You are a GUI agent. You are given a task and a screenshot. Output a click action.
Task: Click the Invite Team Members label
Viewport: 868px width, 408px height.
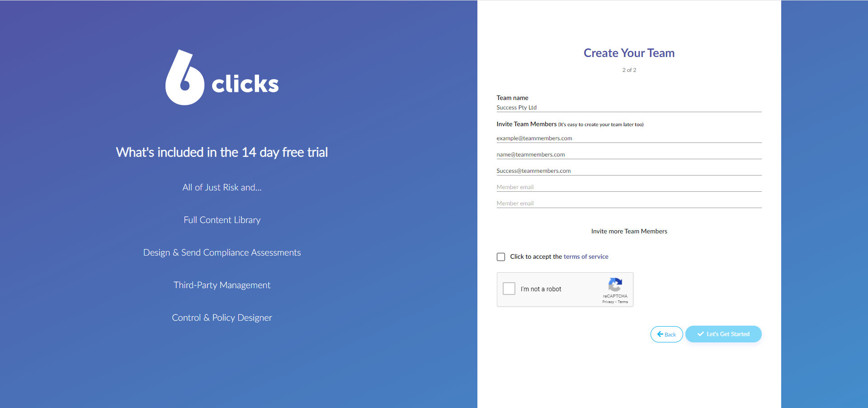click(x=527, y=124)
